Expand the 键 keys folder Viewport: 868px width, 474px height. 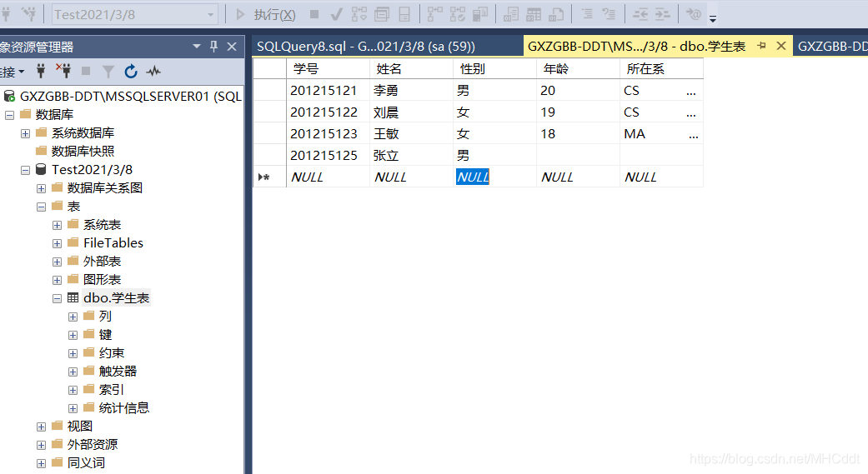(x=73, y=335)
